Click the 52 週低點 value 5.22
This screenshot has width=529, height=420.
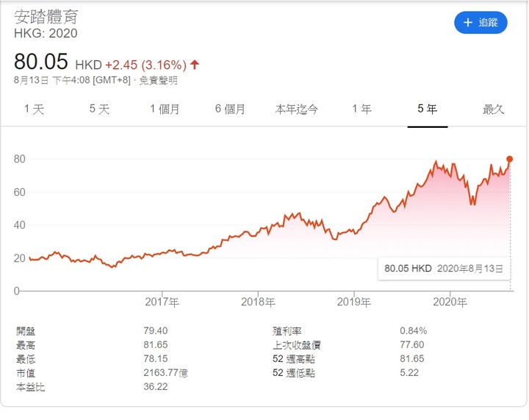point(409,373)
